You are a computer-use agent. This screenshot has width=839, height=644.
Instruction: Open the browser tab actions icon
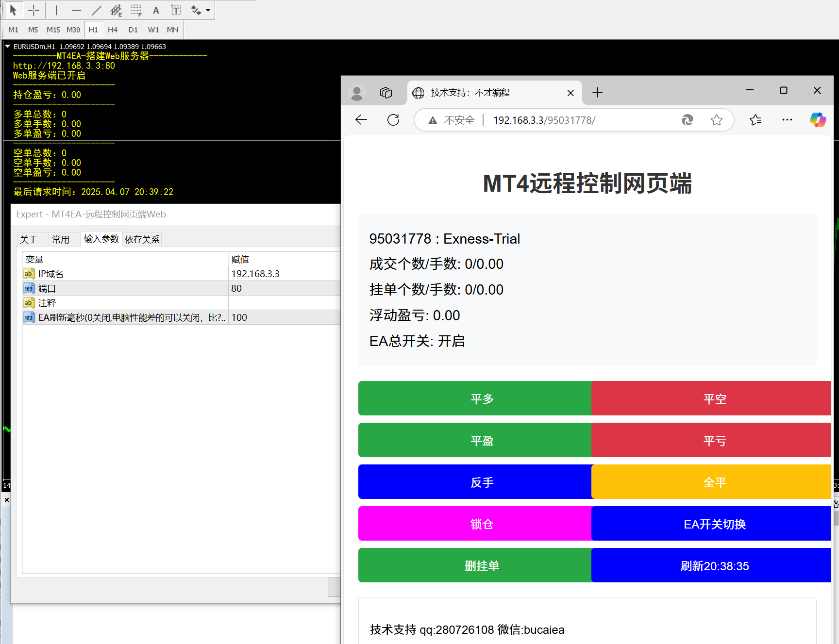tap(386, 93)
